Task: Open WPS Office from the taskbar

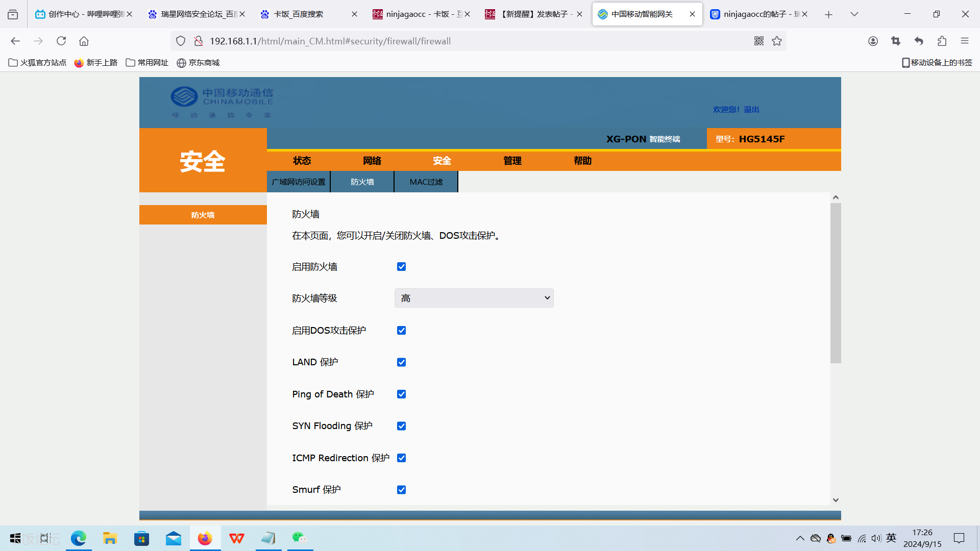Action: tap(236, 538)
